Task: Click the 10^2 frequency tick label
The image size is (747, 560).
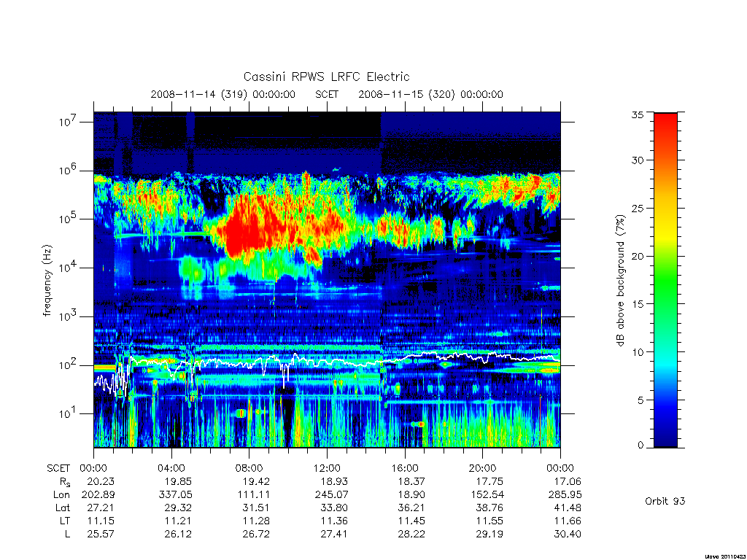Action: tap(68, 365)
